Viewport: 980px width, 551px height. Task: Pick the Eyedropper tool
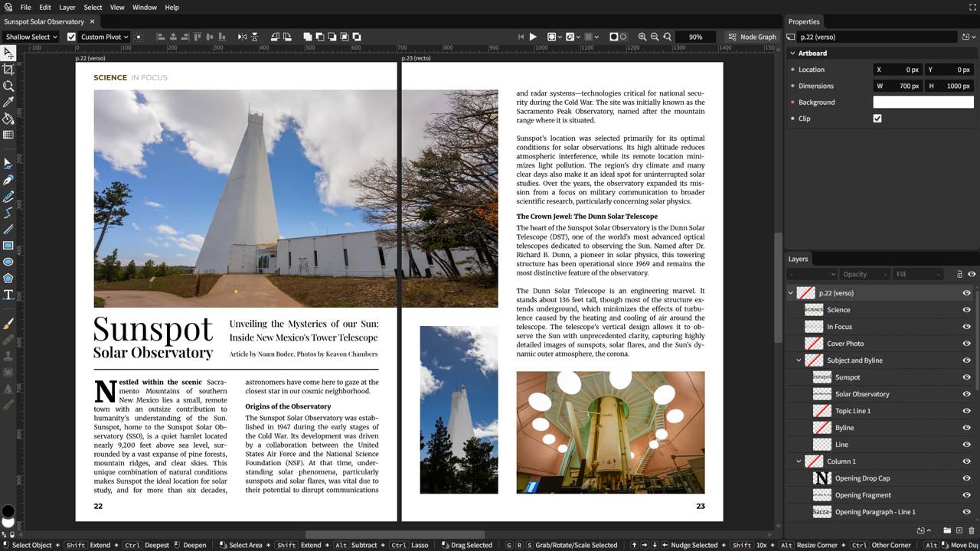pyautogui.click(x=8, y=103)
